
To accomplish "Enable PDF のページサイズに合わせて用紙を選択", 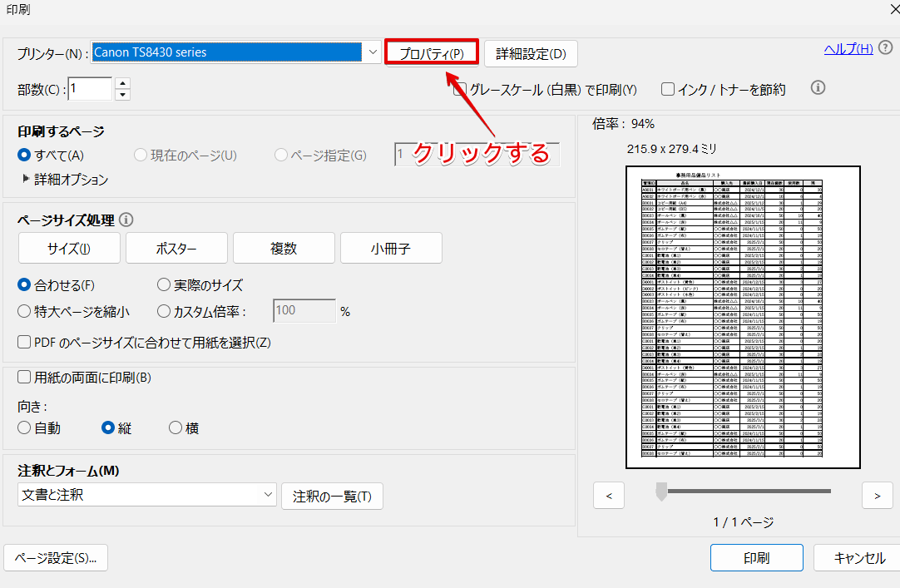I will 24,341.
